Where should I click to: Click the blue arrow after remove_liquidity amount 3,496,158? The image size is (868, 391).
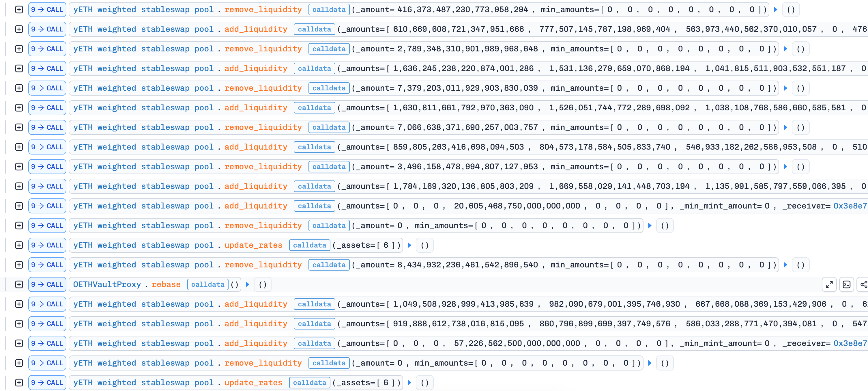785,167
